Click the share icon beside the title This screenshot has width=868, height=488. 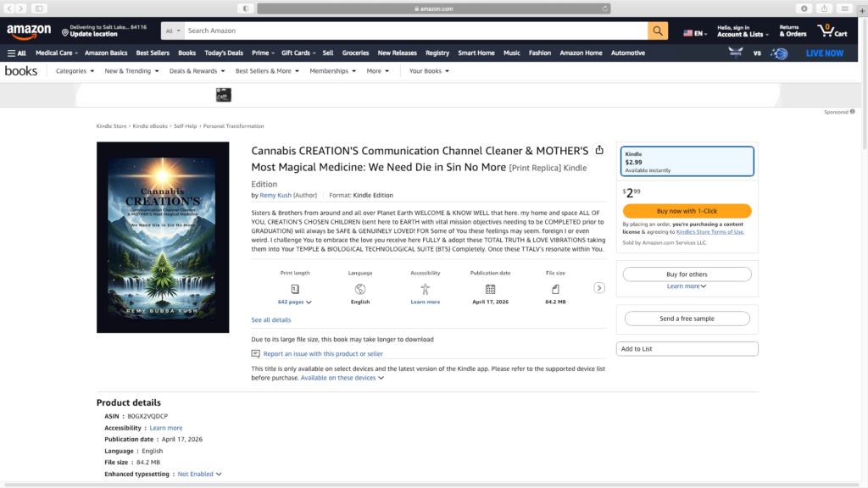[x=599, y=150]
